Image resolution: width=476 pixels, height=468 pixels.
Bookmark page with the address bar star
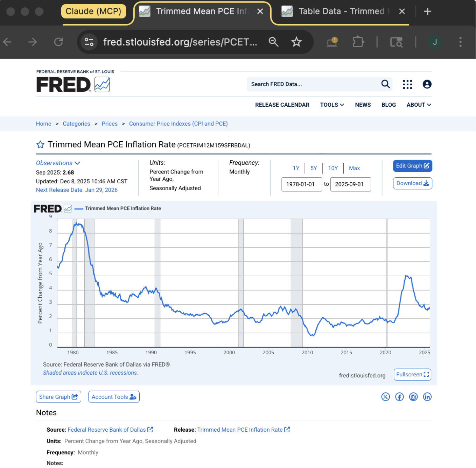click(296, 42)
